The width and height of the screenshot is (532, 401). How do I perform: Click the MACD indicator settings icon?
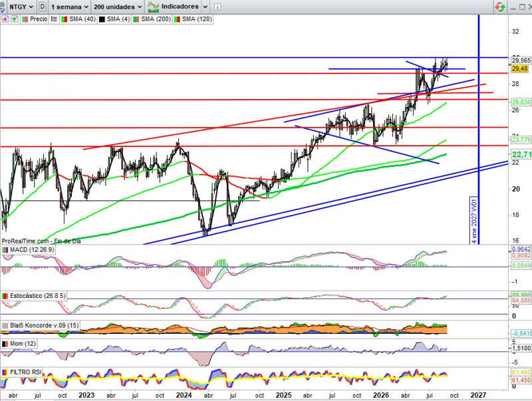pos(5,249)
